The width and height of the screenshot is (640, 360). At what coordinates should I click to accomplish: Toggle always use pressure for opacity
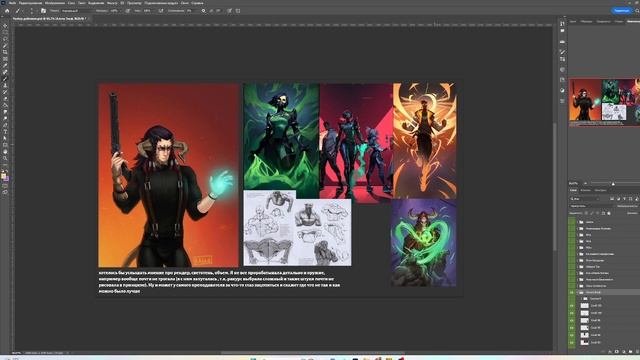coord(127,11)
